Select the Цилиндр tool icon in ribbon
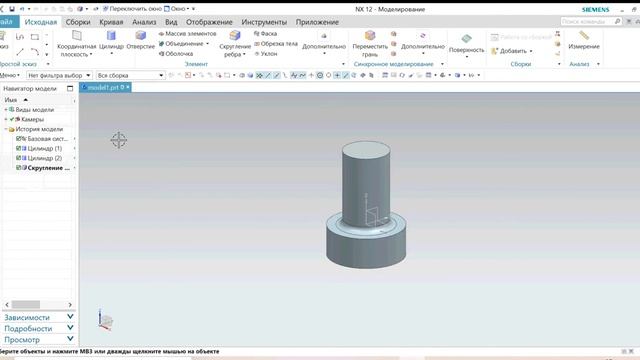The image size is (640, 360). pyautogui.click(x=111, y=36)
